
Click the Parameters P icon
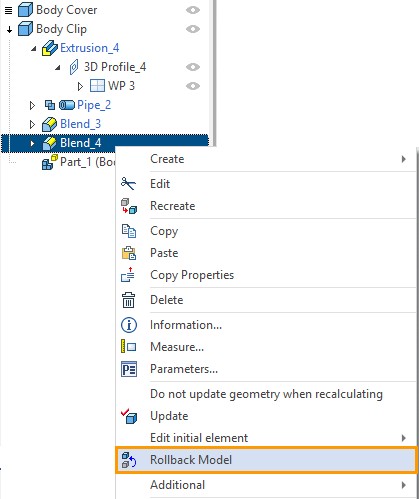(x=129, y=369)
